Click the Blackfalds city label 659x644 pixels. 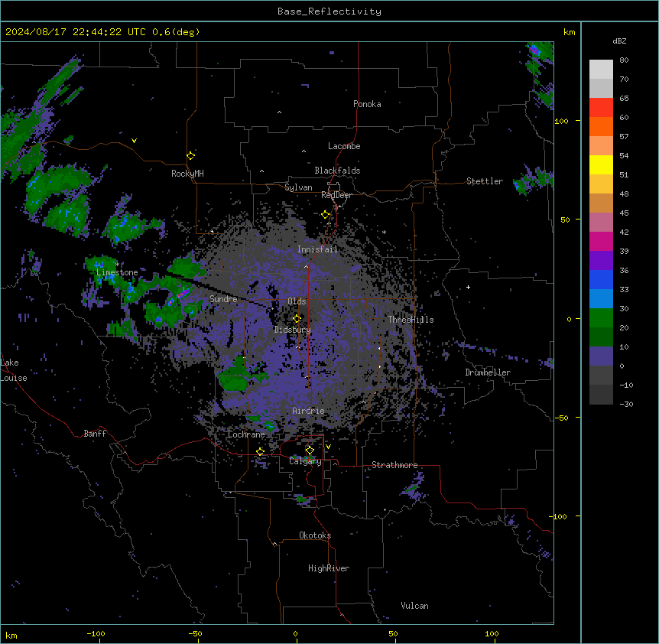click(337, 171)
